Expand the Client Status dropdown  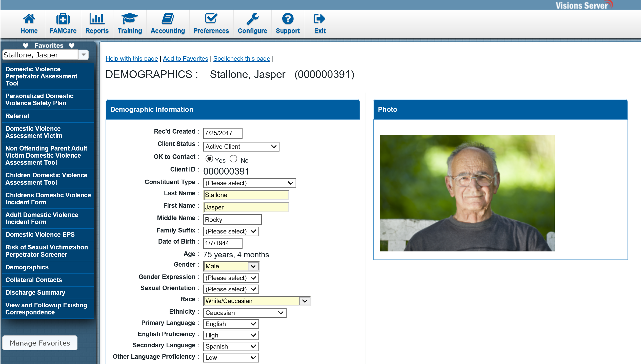(x=241, y=147)
